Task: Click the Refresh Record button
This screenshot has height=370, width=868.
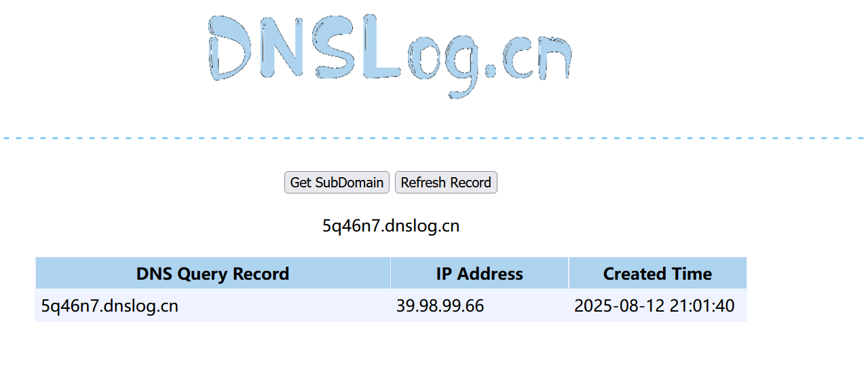Action: coord(446,183)
